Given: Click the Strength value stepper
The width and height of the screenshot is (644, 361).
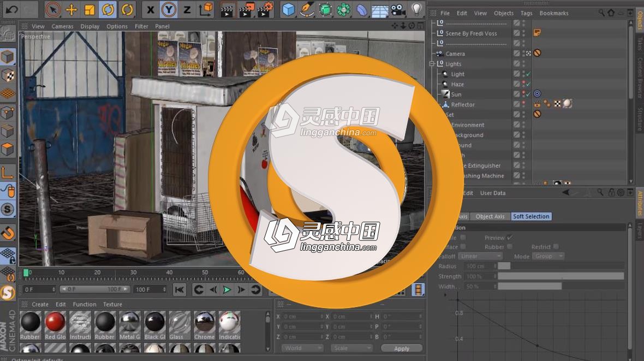Looking at the screenshot, I should 495,276.
